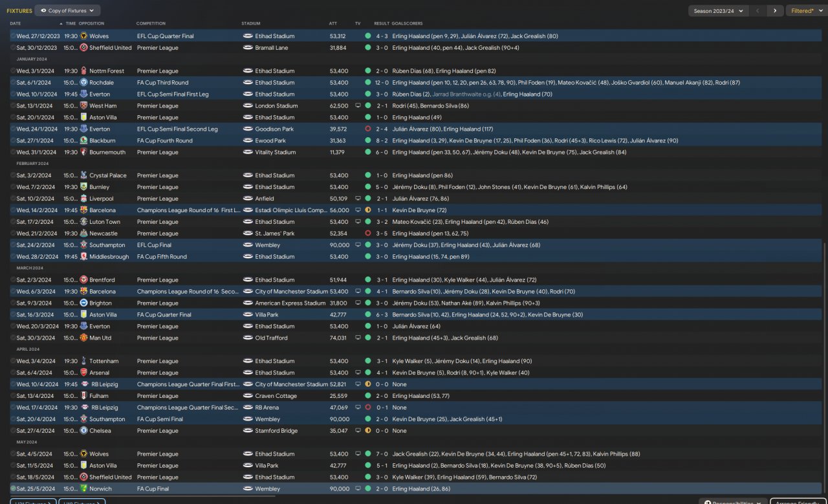
Task: Click the Burnley club badge
Action: [83, 188]
